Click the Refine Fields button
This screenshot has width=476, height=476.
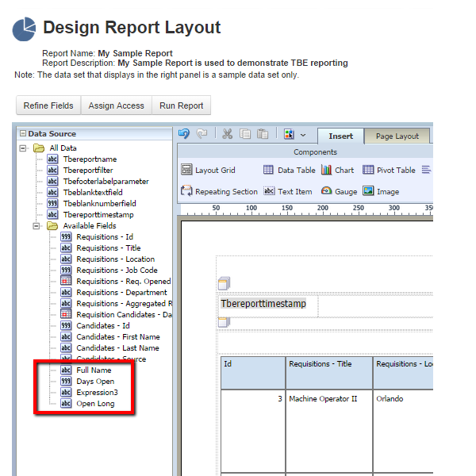(48, 106)
